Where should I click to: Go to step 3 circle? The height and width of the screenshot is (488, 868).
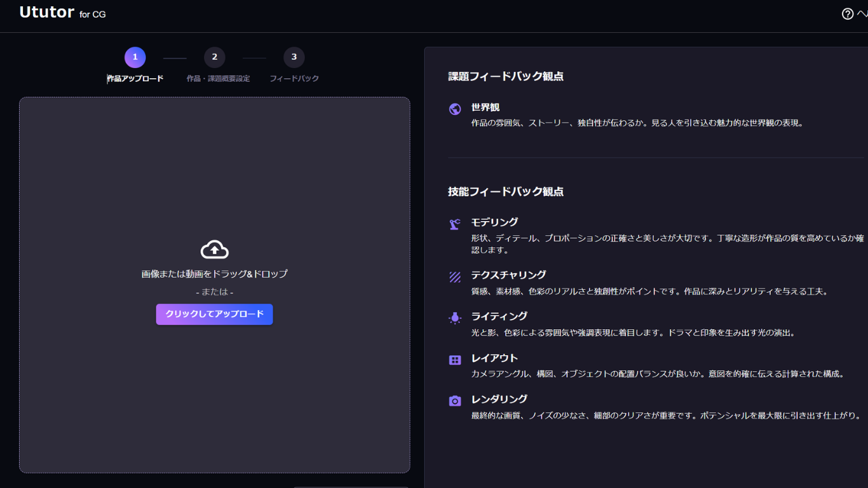(x=294, y=57)
